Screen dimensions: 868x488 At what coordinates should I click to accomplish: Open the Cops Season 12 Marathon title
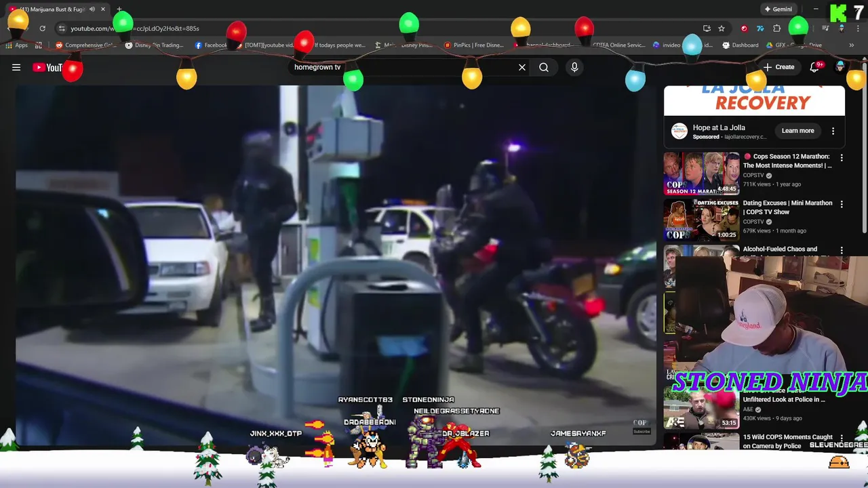coord(787,161)
